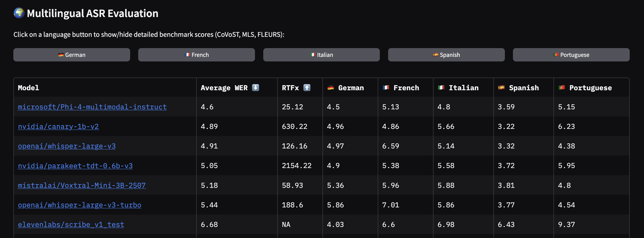Image resolution: width=644 pixels, height=238 pixels.
Task: Click the Spanish flag in the table header
Action: point(501,88)
